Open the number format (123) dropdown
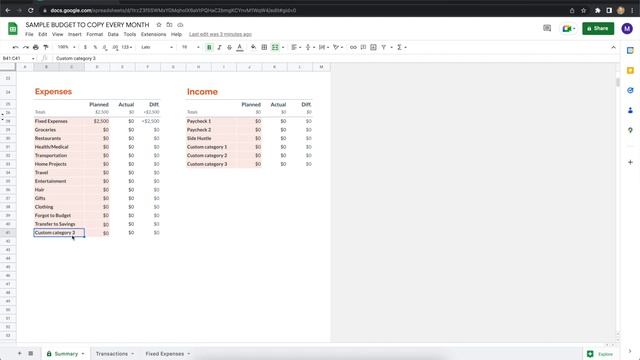The image size is (640, 360). click(x=127, y=47)
